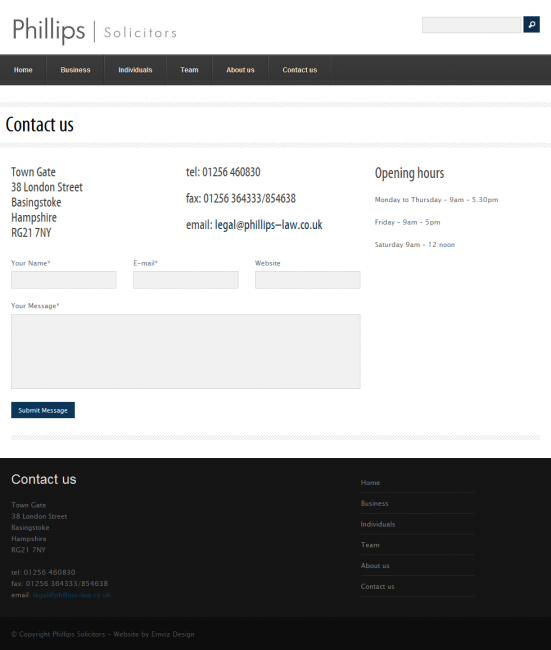551x650 pixels.
Task: Select Contact us in the top navigation
Action: (x=300, y=70)
